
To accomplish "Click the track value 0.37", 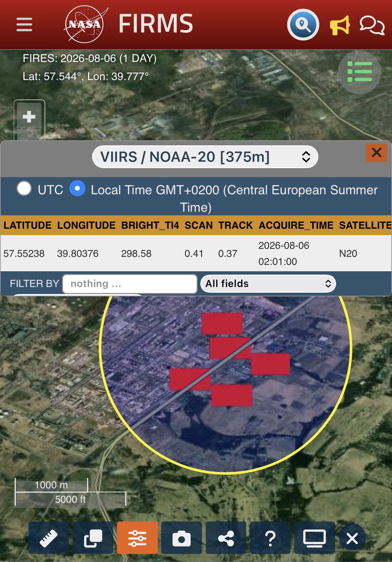I will click(228, 254).
